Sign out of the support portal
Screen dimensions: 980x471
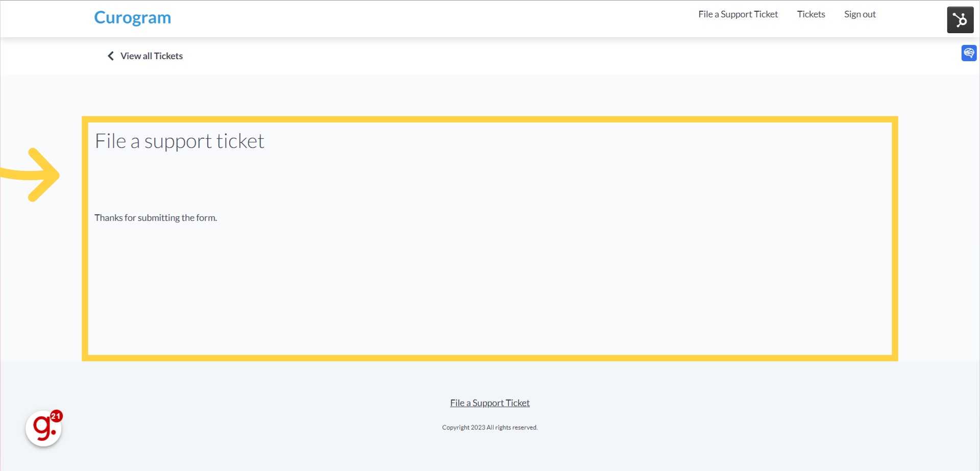point(860,14)
